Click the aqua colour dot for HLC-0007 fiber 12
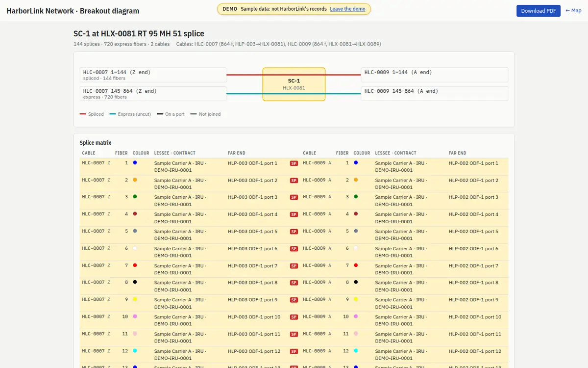The width and height of the screenshot is (588, 368). click(135, 350)
